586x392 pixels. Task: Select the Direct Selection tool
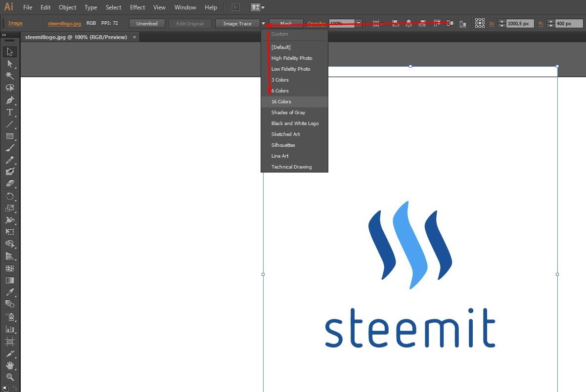[10, 63]
